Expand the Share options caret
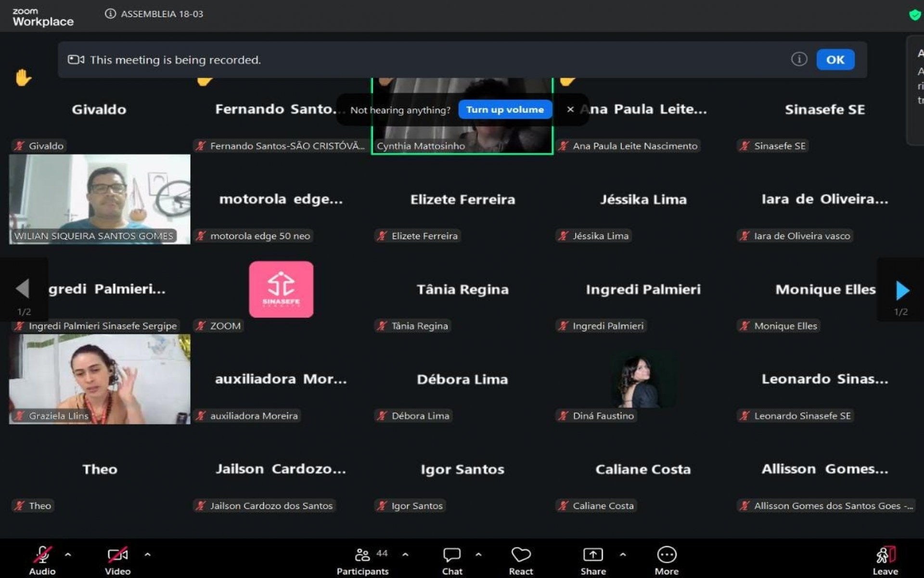The width and height of the screenshot is (924, 578). click(x=623, y=554)
